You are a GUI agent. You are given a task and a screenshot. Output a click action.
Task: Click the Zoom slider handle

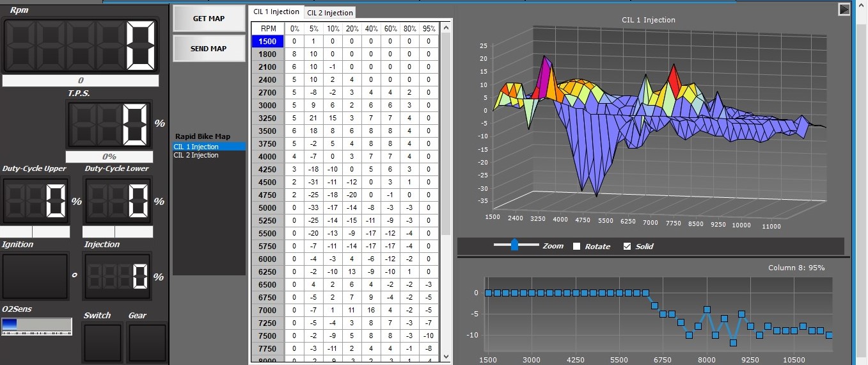pyautogui.click(x=515, y=245)
